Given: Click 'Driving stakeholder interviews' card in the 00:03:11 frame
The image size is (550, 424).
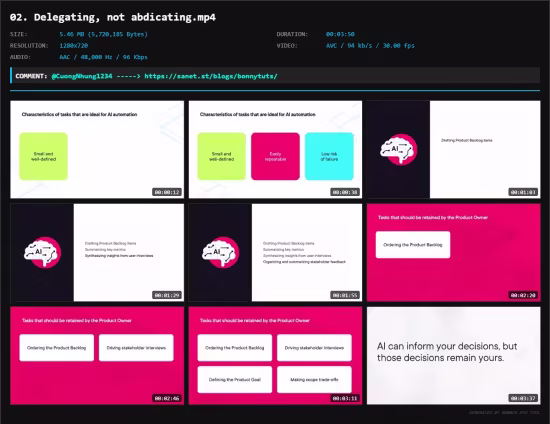Looking at the screenshot, I should point(314,348).
